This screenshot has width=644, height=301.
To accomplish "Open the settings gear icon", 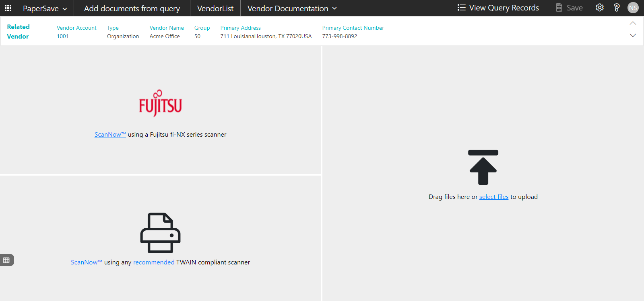I will click(599, 8).
